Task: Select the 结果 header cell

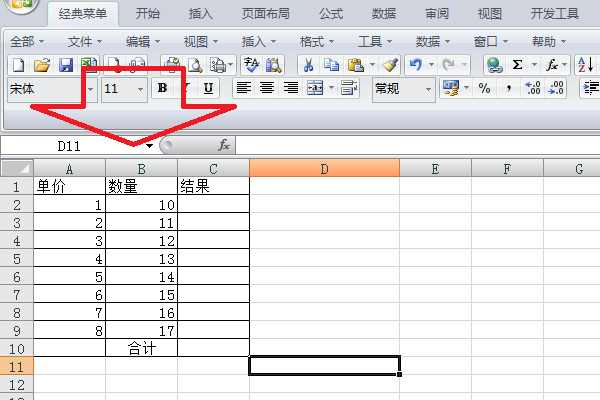Action: coord(214,186)
